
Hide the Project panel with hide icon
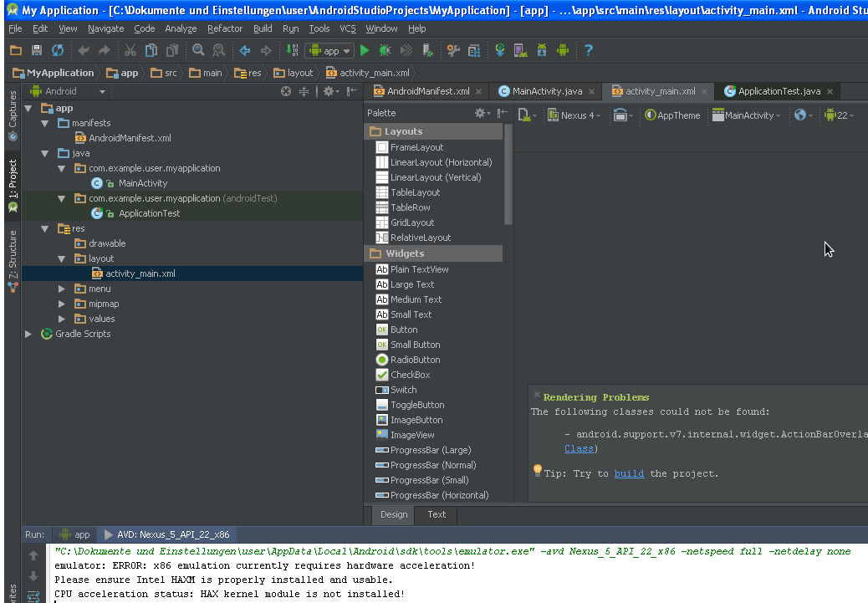point(352,91)
